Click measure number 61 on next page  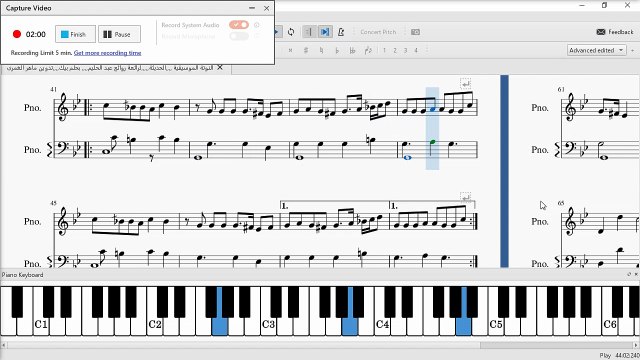pyautogui.click(x=561, y=89)
